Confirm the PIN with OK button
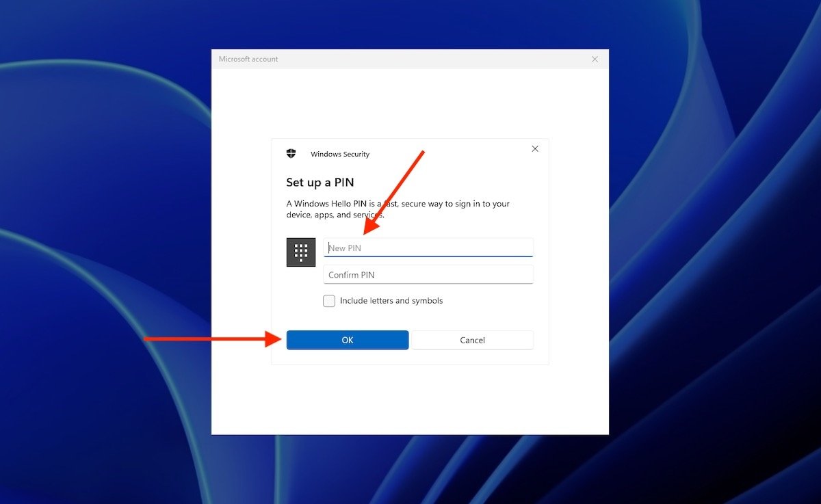 pos(348,340)
